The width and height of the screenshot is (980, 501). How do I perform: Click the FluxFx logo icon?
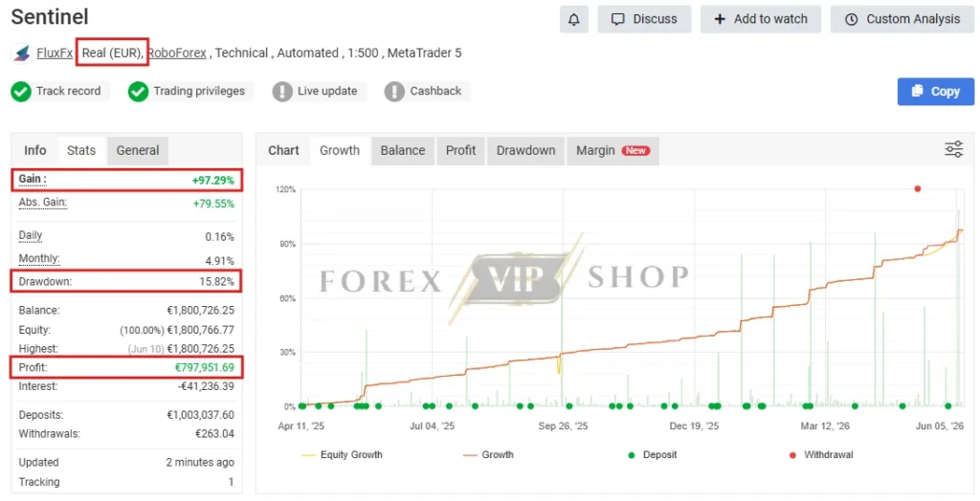point(22,54)
